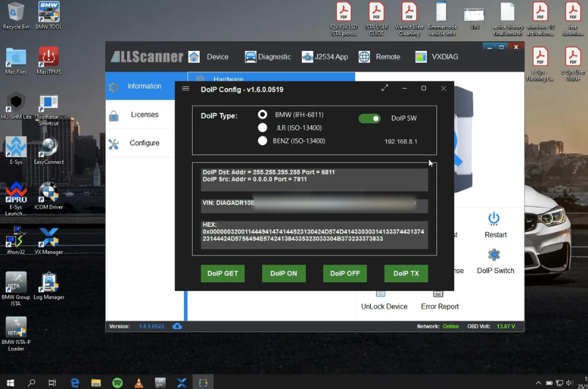Click the version number 1.8.1.0922
The width and height of the screenshot is (588, 389).
[x=152, y=326]
